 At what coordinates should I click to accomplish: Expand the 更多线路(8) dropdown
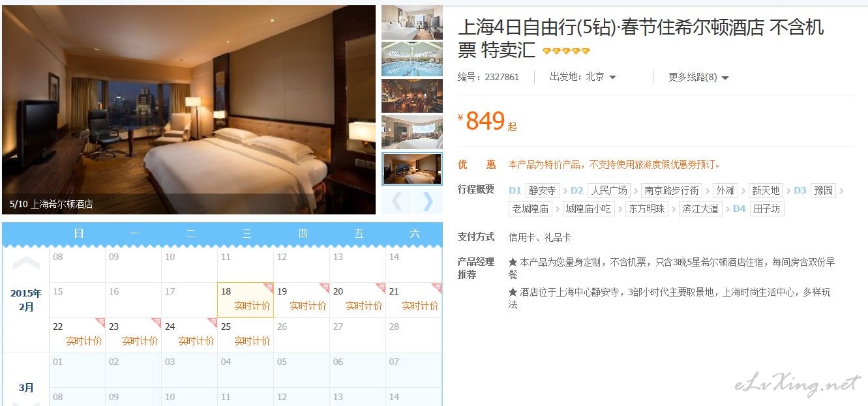coord(698,77)
